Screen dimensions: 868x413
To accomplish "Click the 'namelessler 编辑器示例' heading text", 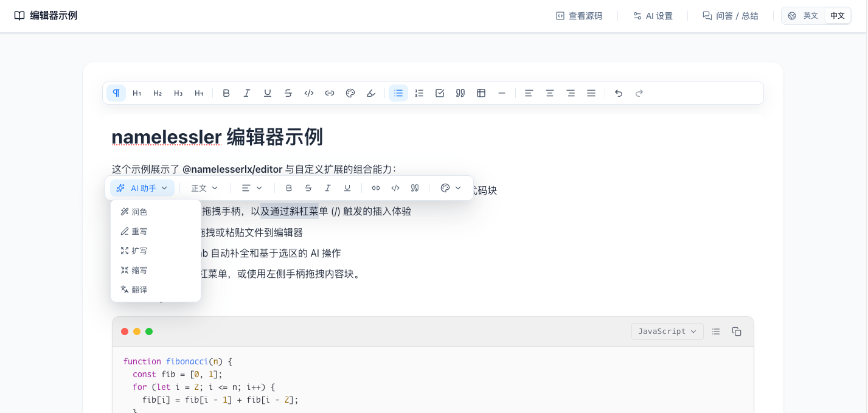I will click(217, 137).
